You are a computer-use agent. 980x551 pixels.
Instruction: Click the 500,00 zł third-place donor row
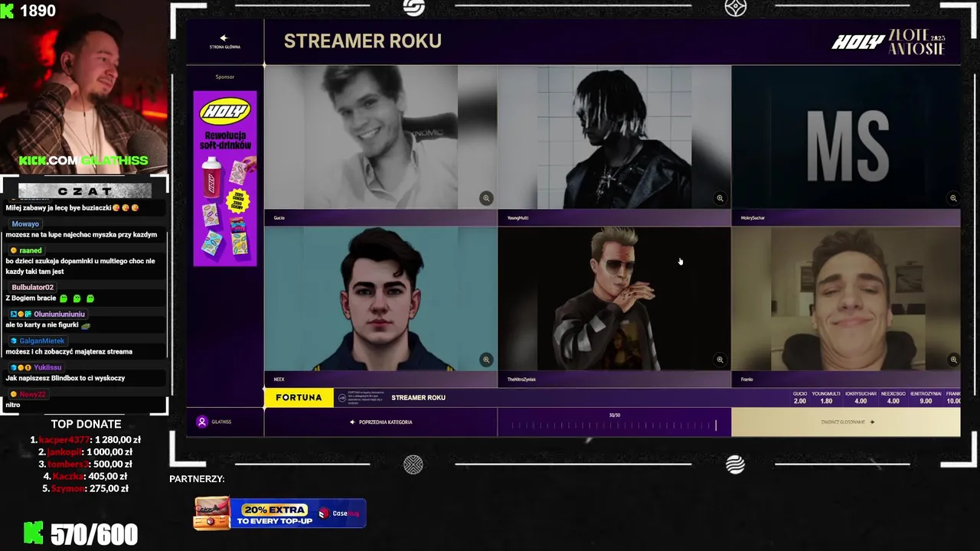[85, 465]
